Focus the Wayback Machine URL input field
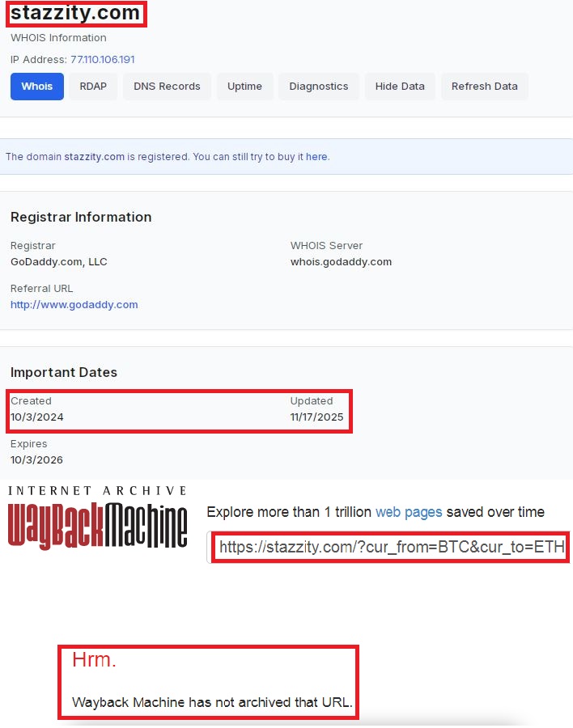 point(391,548)
